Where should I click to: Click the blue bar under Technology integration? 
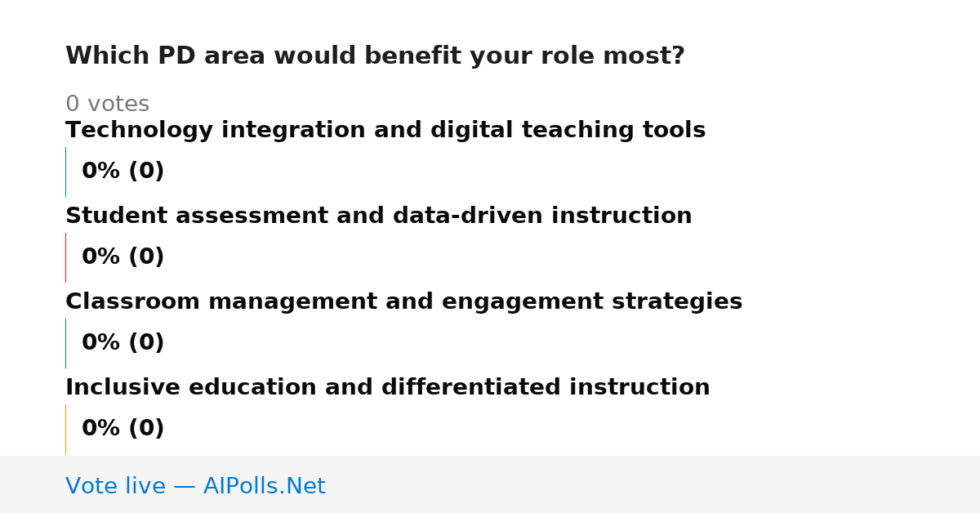(x=65, y=172)
